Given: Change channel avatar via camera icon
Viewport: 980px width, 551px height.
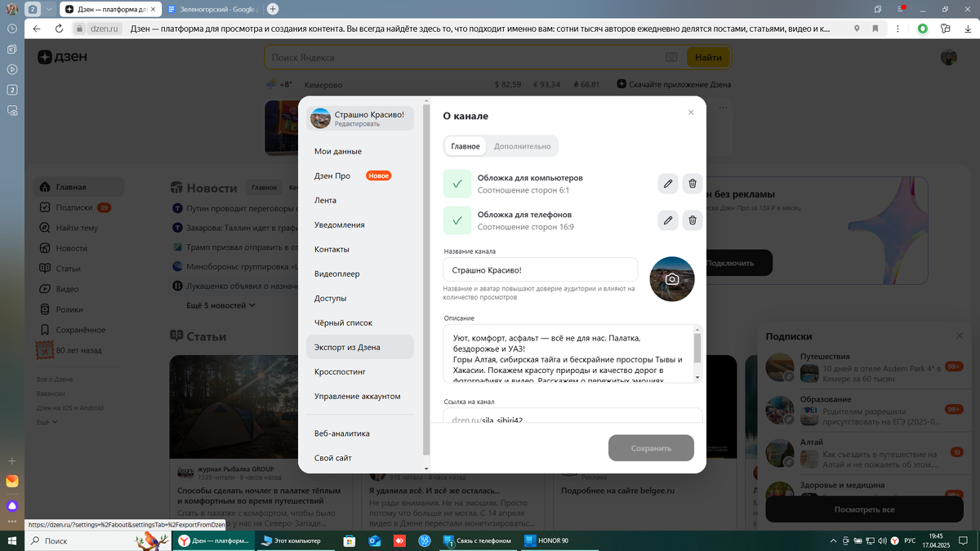Looking at the screenshot, I should pyautogui.click(x=671, y=279).
